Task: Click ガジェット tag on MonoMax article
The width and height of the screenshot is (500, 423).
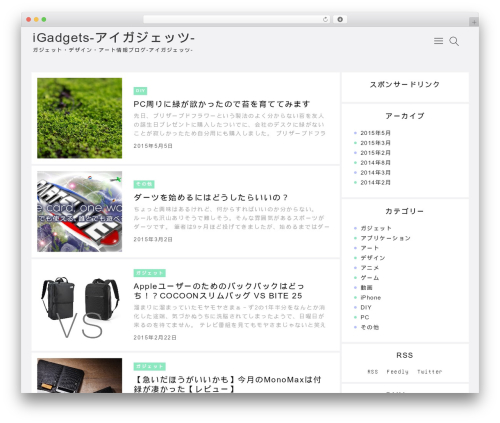Action: (150, 366)
